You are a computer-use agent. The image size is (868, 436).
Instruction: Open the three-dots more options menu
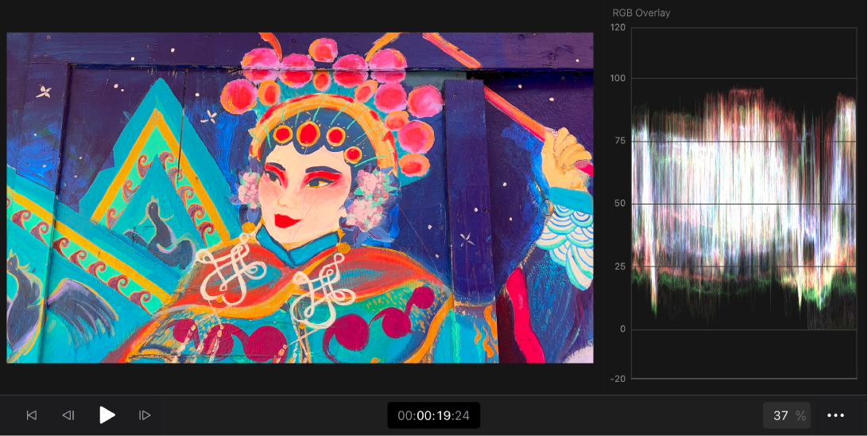point(835,415)
